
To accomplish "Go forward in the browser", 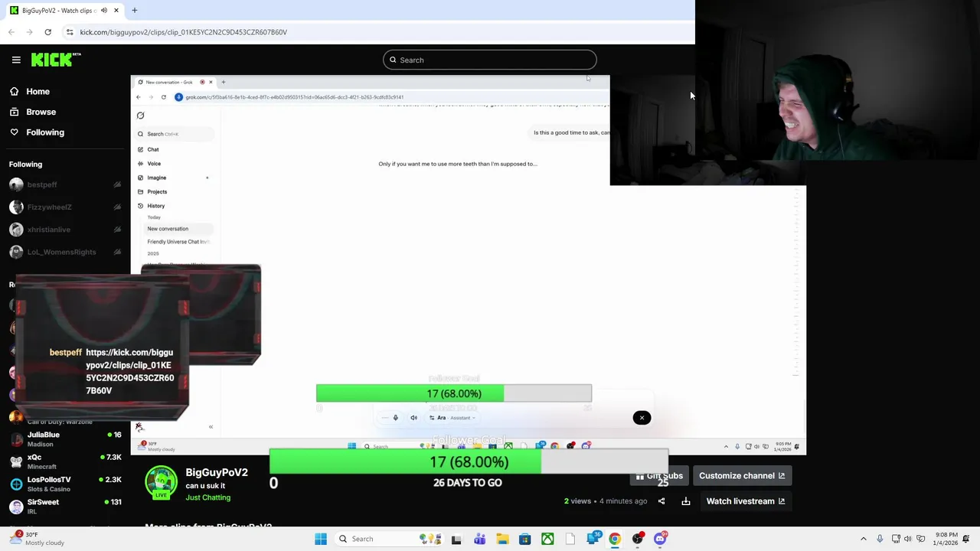I will coord(29,32).
